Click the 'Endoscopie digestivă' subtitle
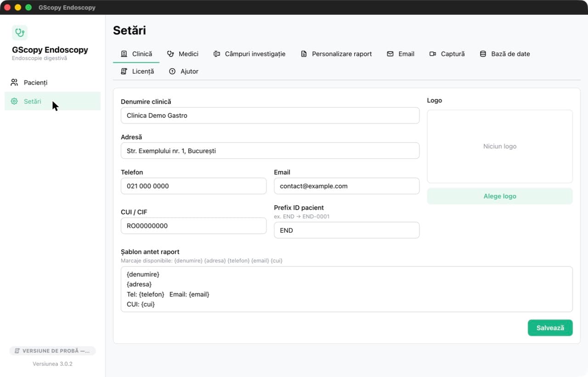The height and width of the screenshot is (377, 588). [40, 58]
